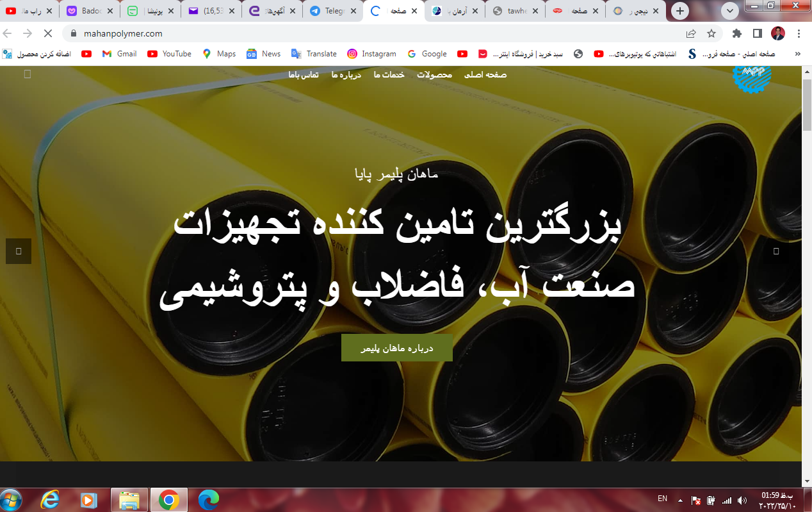
Task: Click the taskbar clock showing 01:59
Action: (x=777, y=500)
